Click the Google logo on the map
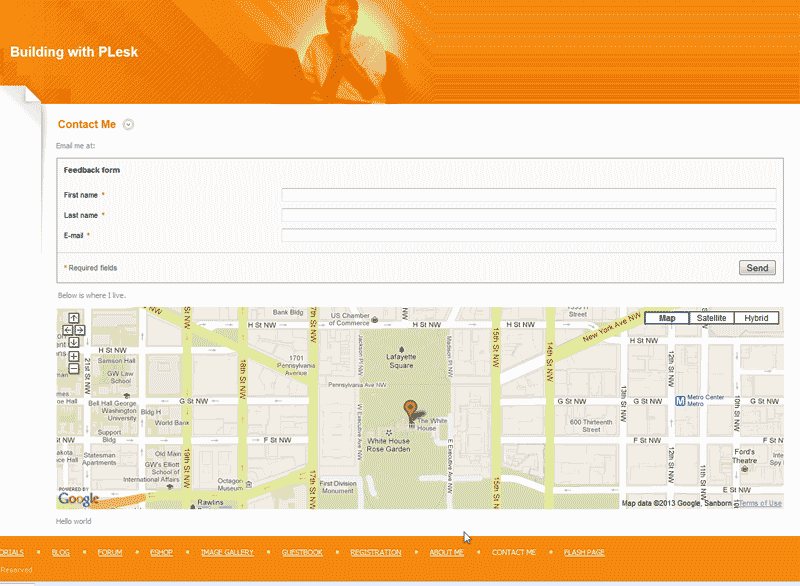Image resolution: width=800 pixels, height=586 pixels. (78, 498)
